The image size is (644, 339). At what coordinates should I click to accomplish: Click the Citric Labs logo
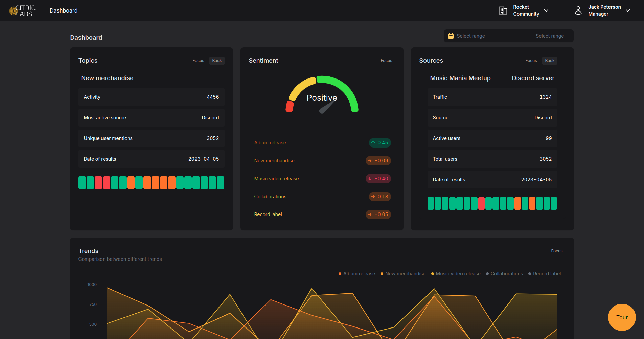(22, 11)
